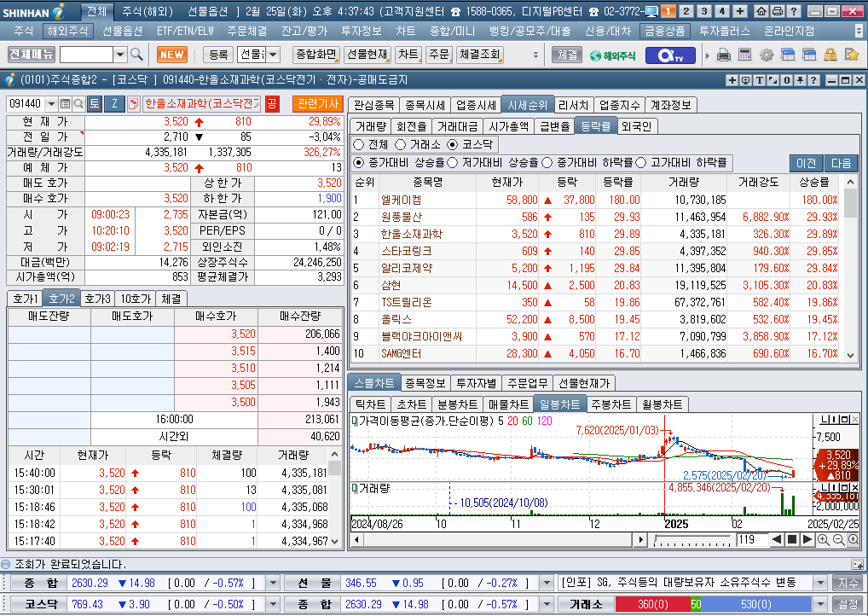Open settings gear icon in toolbar
Viewport: 868px width, 616px height.
pyautogui.click(x=767, y=55)
